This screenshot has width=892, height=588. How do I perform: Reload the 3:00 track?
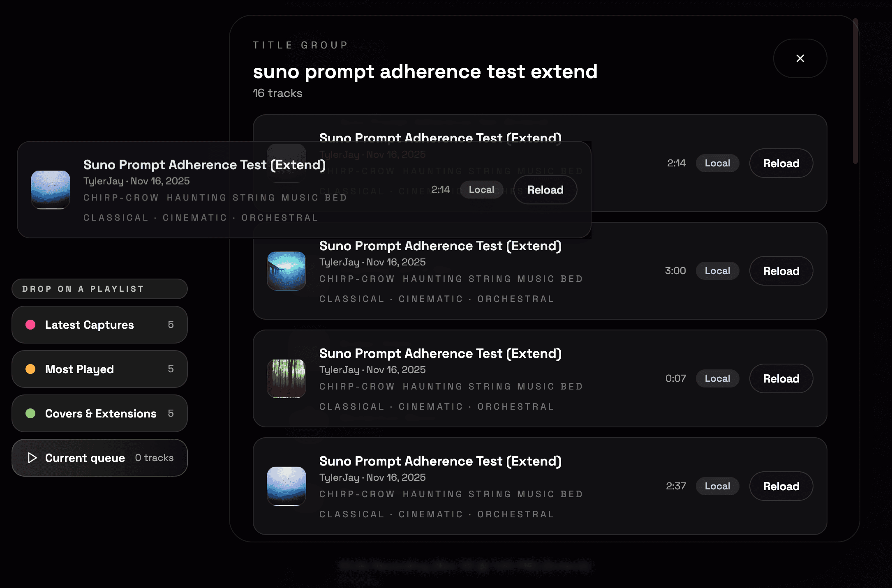(x=781, y=271)
